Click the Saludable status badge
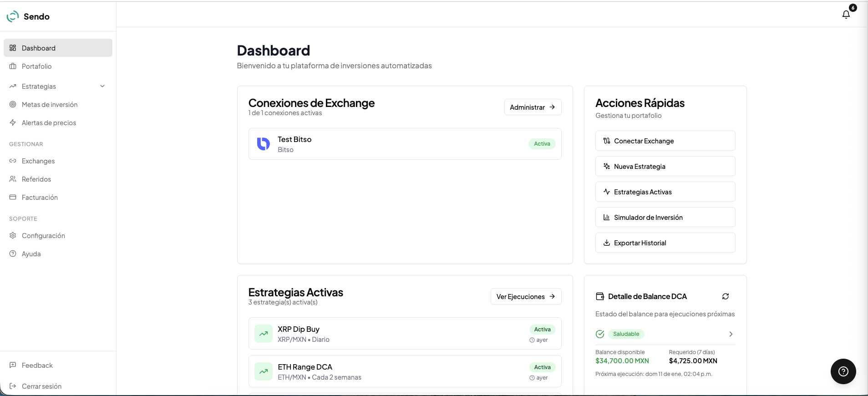The image size is (868, 396). [626, 334]
